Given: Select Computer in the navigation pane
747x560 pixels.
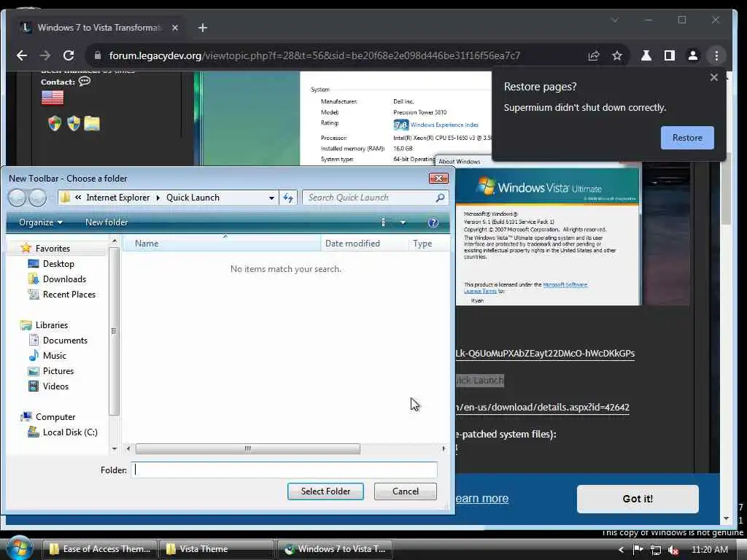Looking at the screenshot, I should pyautogui.click(x=55, y=417).
